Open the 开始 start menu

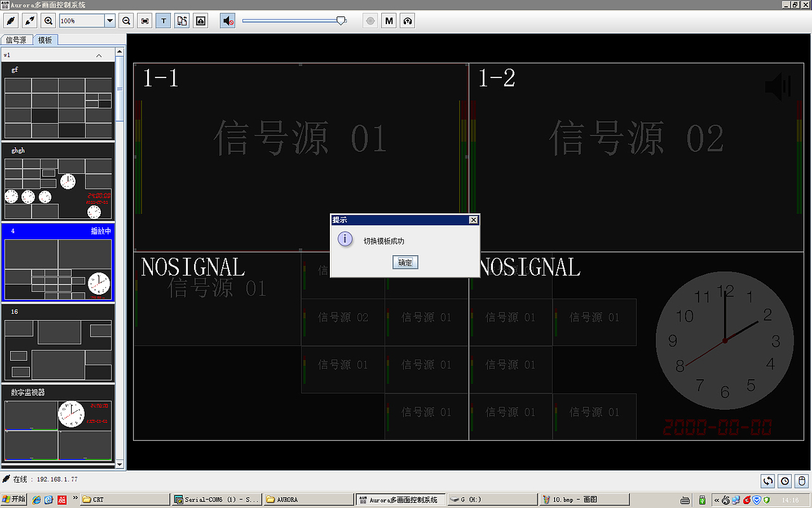coord(13,500)
